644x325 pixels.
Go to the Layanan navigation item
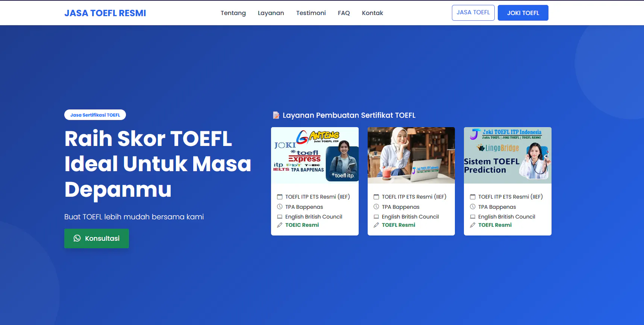click(271, 13)
